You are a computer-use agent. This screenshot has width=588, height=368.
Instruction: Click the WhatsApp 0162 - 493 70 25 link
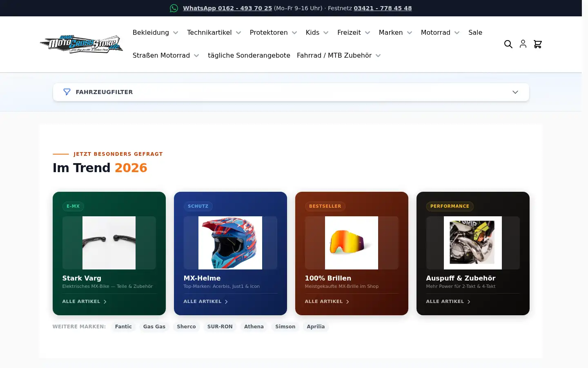[227, 8]
